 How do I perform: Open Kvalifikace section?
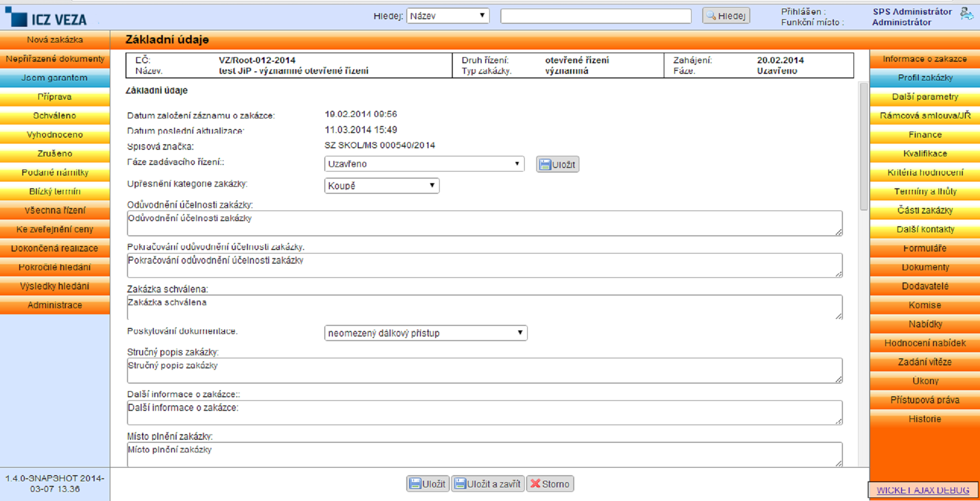925,153
